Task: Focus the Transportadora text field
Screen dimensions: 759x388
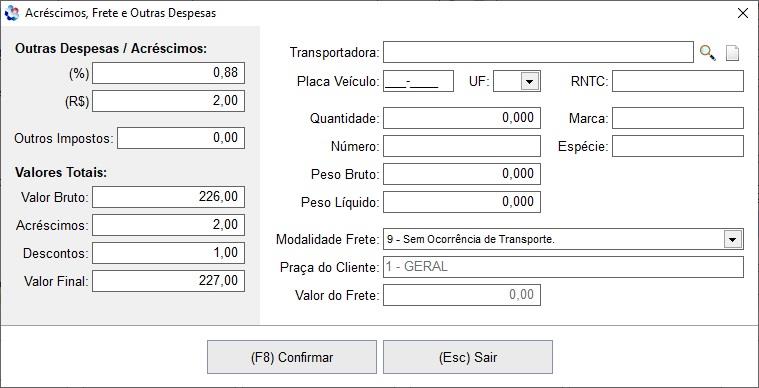Action: (x=538, y=52)
